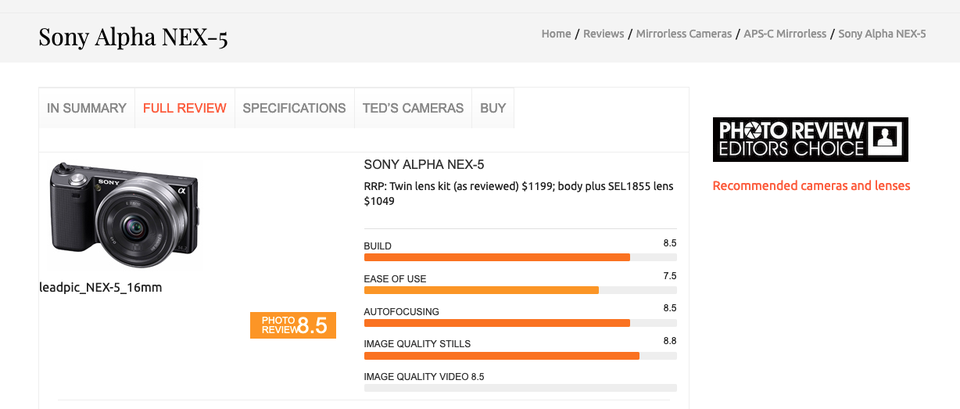The height and width of the screenshot is (409, 960).
Task: Open Mirrorless Cameras breadcrumb link
Action: [684, 34]
